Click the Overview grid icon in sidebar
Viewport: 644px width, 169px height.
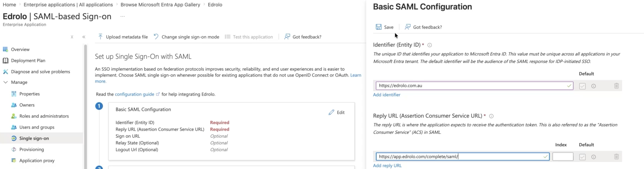click(5, 50)
